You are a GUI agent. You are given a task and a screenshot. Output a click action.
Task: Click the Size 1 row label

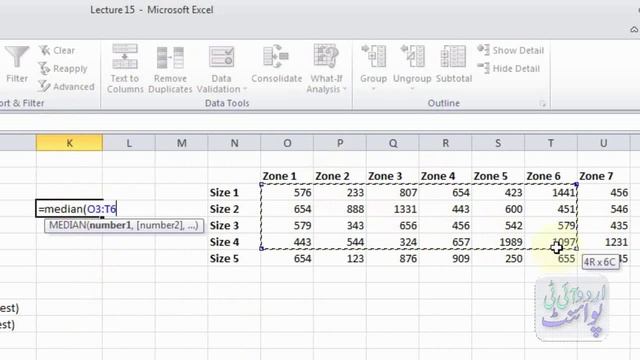click(x=234, y=193)
